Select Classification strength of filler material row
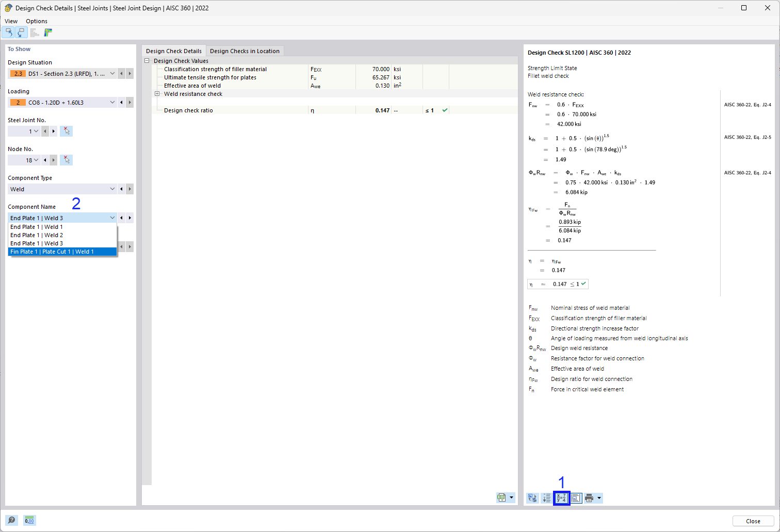This screenshot has width=780, height=532. (335, 69)
